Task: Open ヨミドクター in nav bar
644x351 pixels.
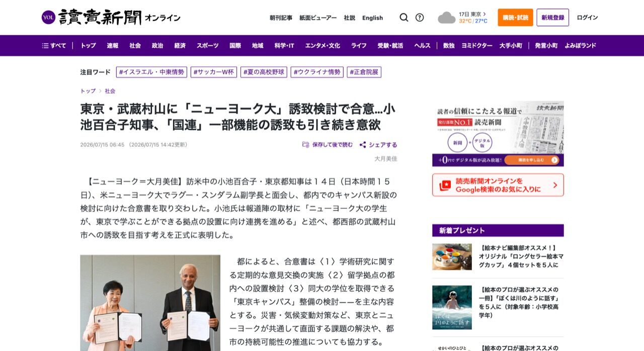Action: tap(477, 46)
